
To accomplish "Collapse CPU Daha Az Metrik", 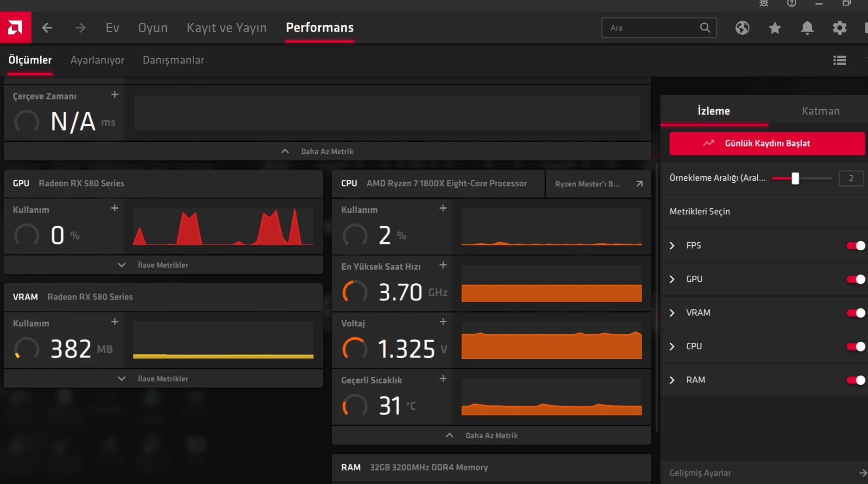I will (491, 435).
